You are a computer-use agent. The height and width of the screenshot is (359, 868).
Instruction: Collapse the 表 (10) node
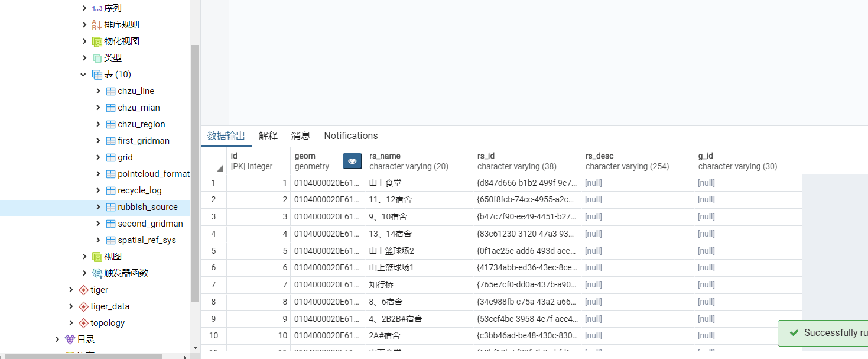(84, 75)
